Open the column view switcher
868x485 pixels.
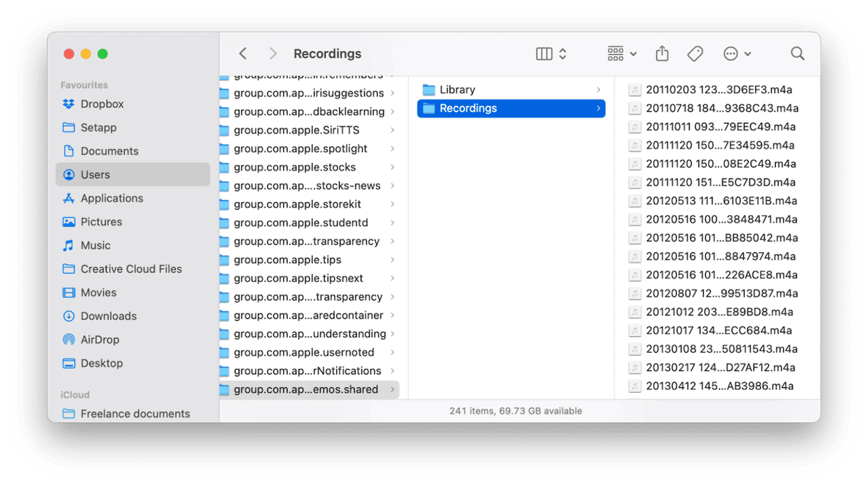551,54
